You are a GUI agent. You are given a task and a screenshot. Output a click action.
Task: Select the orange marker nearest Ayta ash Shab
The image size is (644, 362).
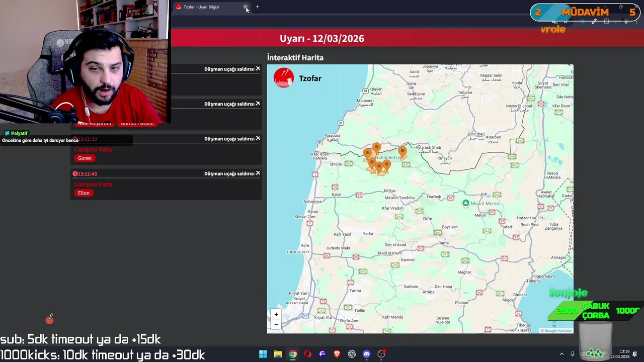point(402,151)
